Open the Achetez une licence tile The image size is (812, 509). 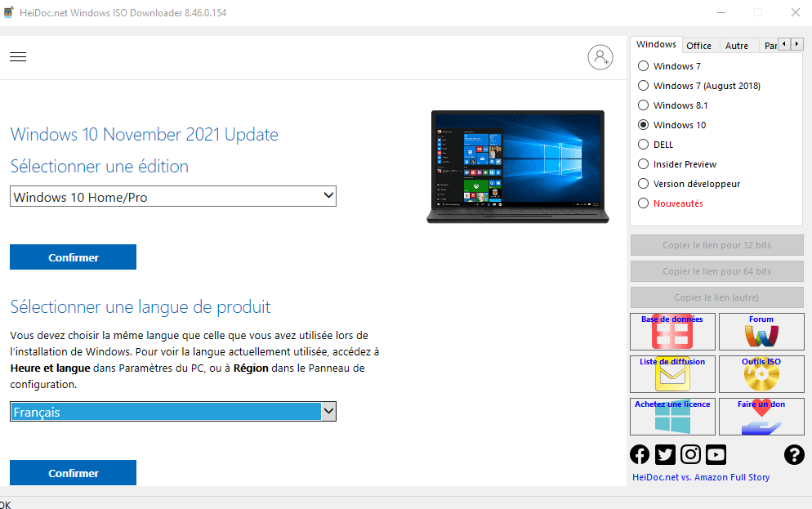(672, 417)
